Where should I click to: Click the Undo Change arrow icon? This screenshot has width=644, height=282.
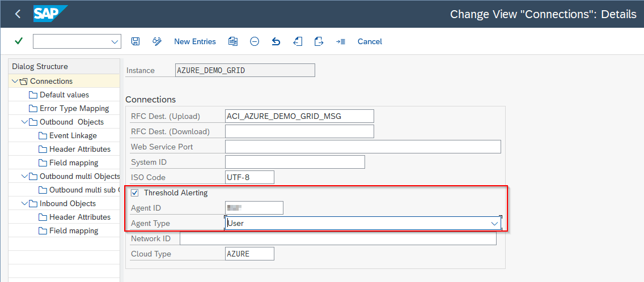click(276, 41)
